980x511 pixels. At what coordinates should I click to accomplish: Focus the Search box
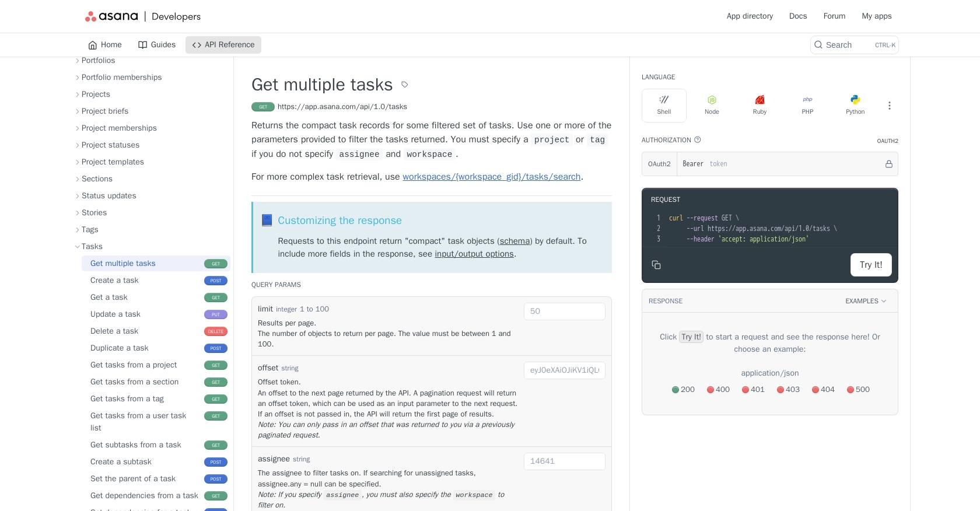pyautogui.click(x=854, y=45)
